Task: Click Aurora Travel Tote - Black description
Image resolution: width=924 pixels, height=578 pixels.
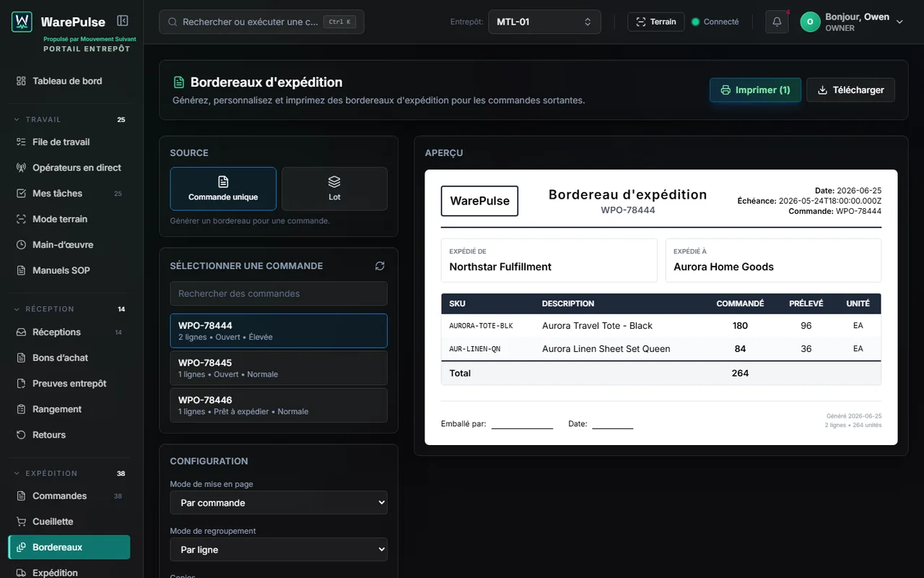Action: point(597,326)
